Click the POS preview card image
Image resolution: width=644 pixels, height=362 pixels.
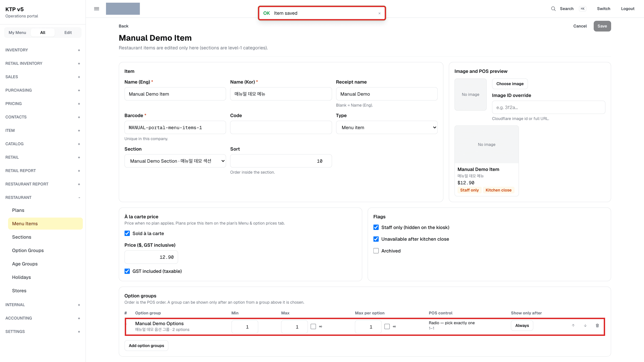click(x=486, y=144)
